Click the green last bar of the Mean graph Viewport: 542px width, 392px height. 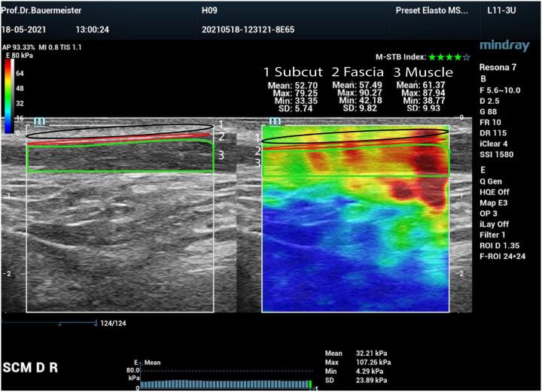click(x=309, y=384)
